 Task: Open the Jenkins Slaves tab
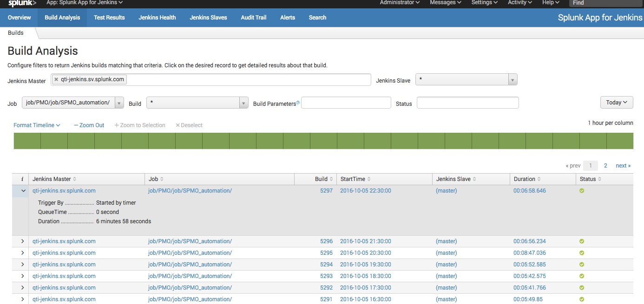[x=208, y=18]
